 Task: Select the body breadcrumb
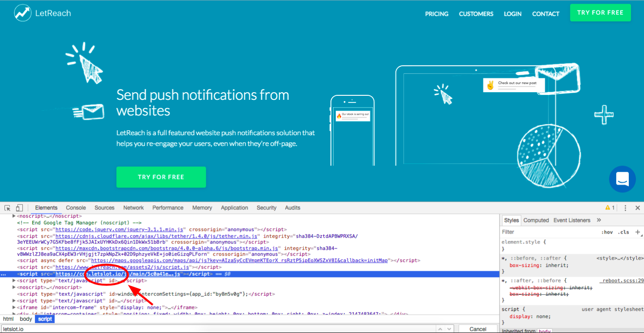pyautogui.click(x=26, y=319)
